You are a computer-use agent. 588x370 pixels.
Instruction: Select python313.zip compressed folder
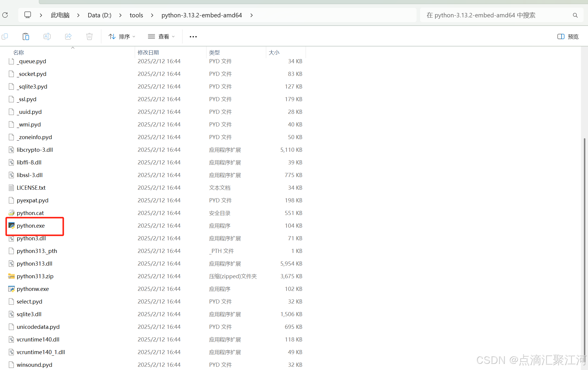coord(35,276)
